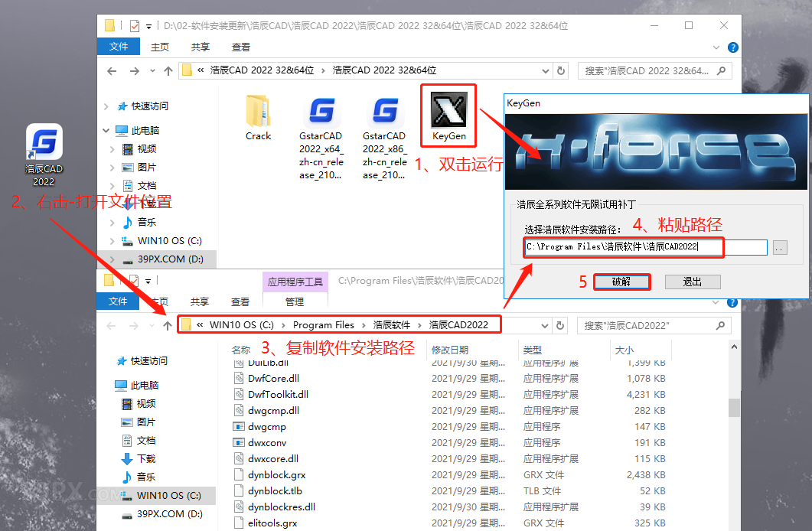This screenshot has width=812, height=531.
Task: Select elitools.grx file
Action: pos(272,523)
